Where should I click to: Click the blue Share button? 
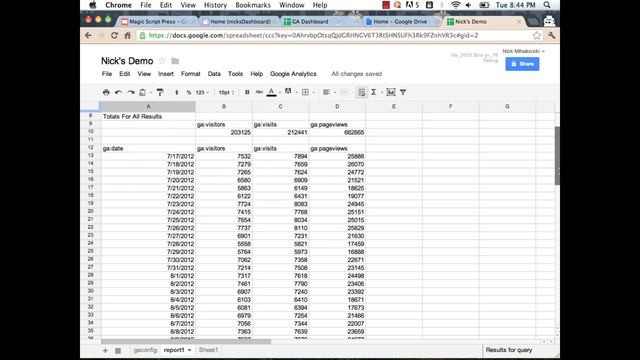pyautogui.click(x=522, y=64)
